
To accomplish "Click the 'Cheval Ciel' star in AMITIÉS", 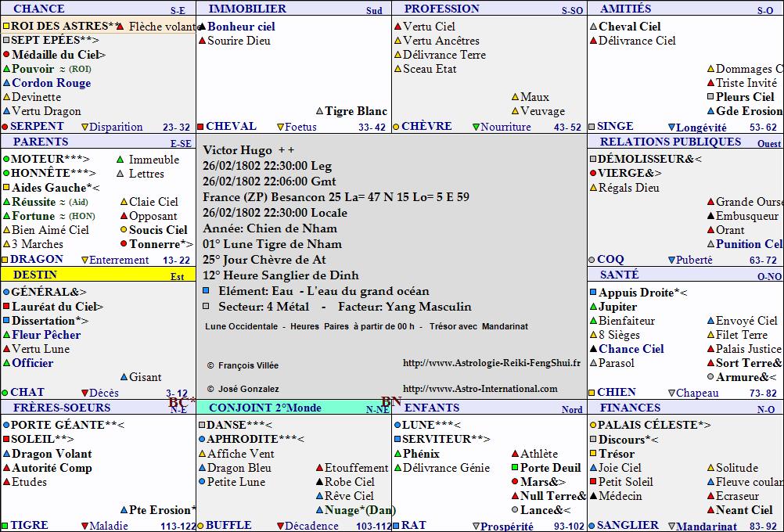I will (x=630, y=27).
